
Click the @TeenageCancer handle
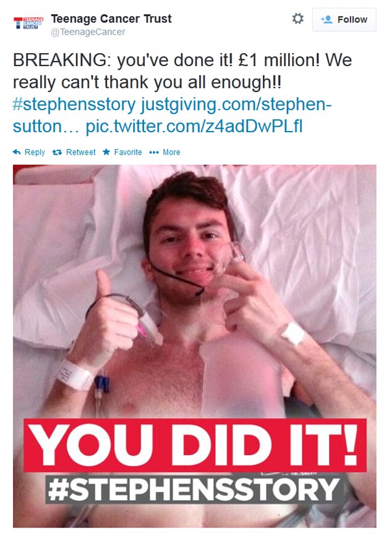(x=88, y=32)
